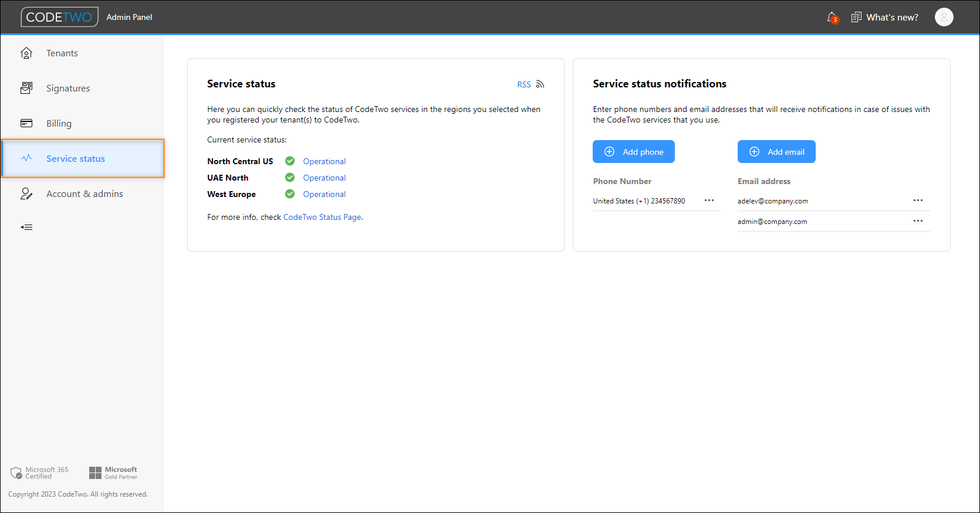The height and width of the screenshot is (513, 980).
Task: Click UAE North green check icon
Action: 290,177
